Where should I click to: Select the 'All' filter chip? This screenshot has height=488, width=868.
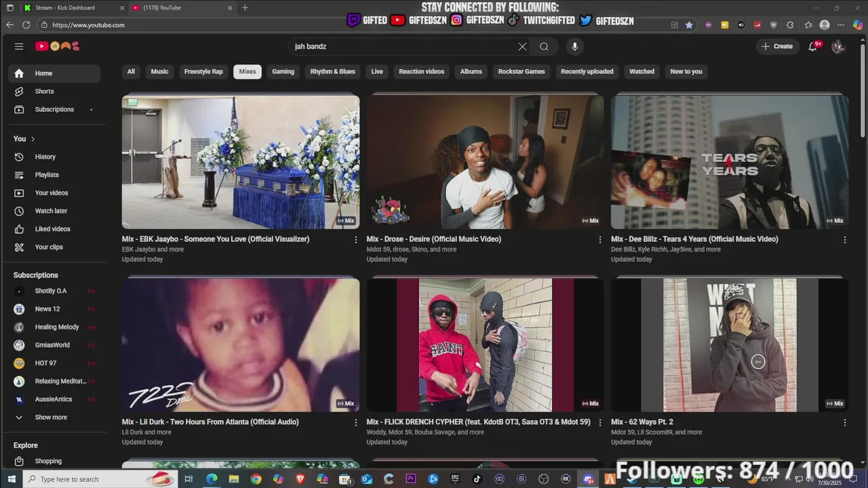(x=131, y=71)
